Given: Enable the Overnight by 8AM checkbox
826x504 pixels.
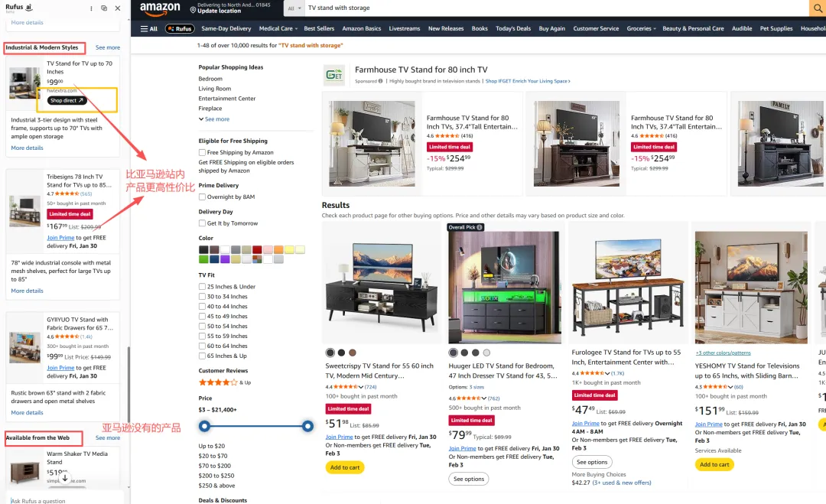Looking at the screenshot, I should click(202, 197).
